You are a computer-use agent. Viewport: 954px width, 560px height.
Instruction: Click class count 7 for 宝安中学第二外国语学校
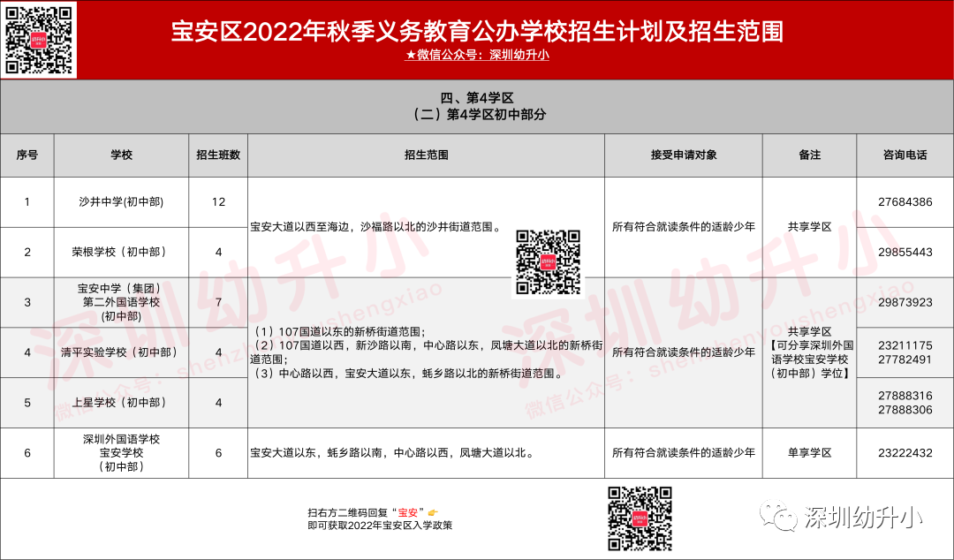pyautogui.click(x=218, y=302)
